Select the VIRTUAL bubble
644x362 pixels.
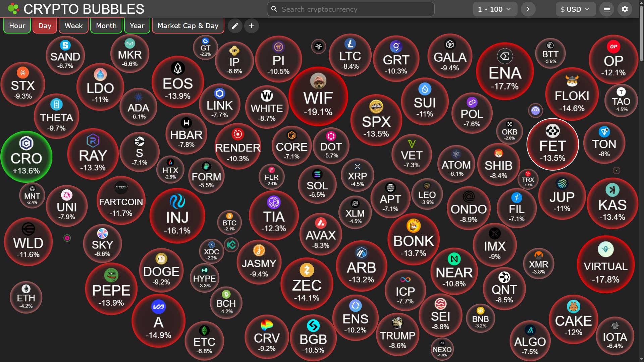pyautogui.click(x=606, y=264)
